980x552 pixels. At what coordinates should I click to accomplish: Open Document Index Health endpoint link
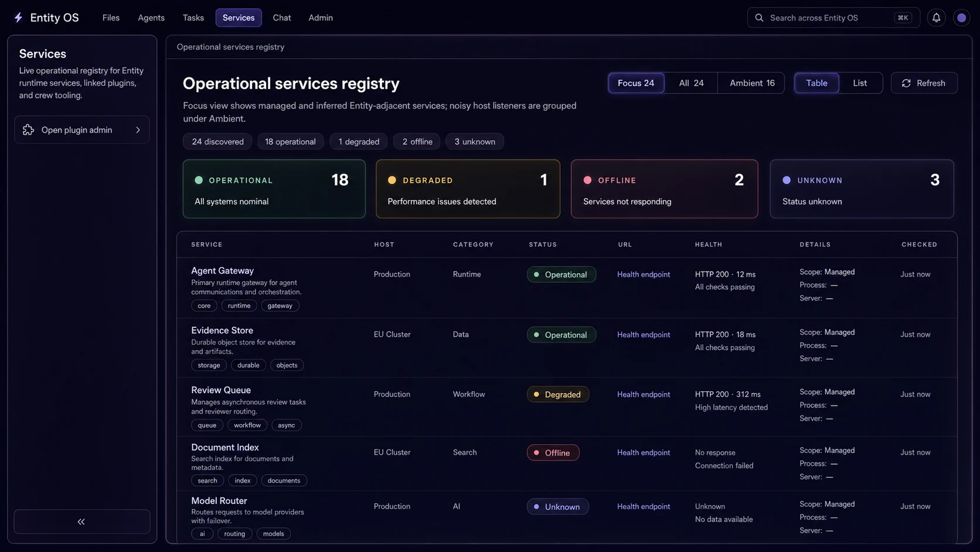[644, 452]
